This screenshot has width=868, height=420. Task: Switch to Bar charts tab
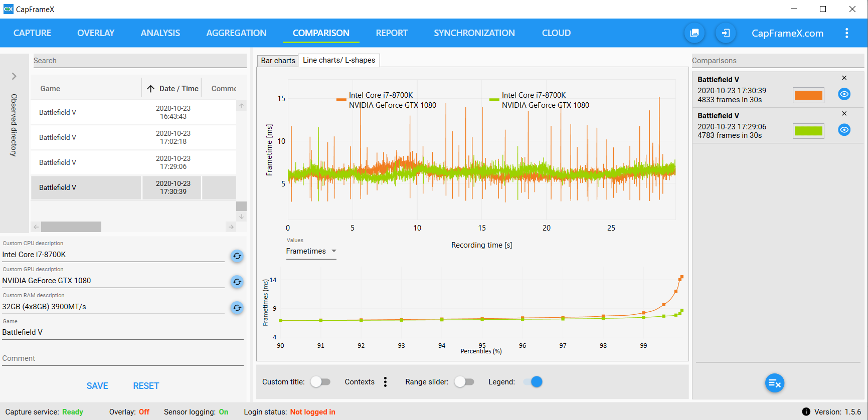coord(278,61)
